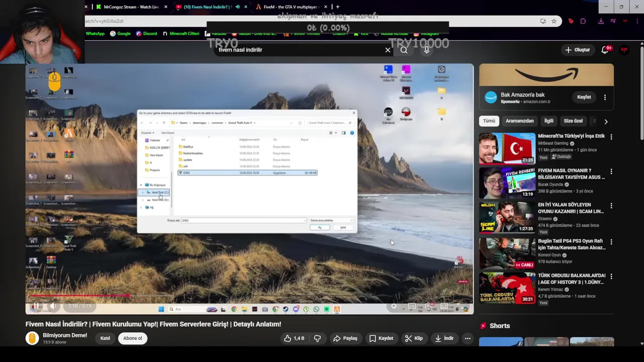Screen dimensions: 644x362
Task: Mute the video with the volume icon
Action: 53,306
